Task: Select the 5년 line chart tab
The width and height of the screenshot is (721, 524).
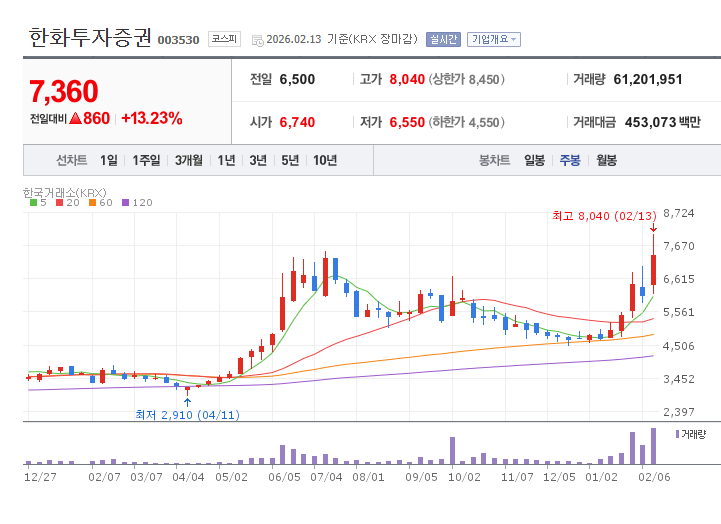Action: 290,160
